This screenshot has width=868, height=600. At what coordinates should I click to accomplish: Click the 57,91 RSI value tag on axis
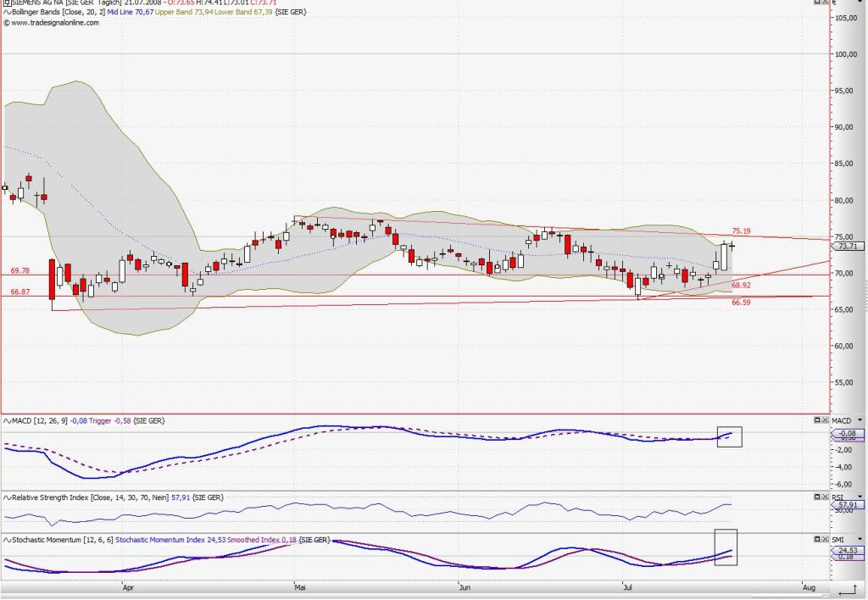(x=847, y=505)
